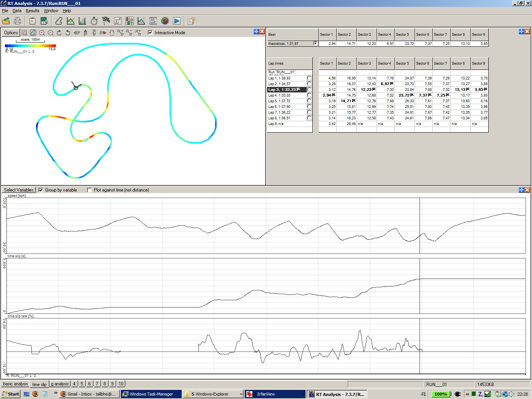532x399 pixels.
Task: Switch to the basic analysis tab
Action: pos(16,384)
